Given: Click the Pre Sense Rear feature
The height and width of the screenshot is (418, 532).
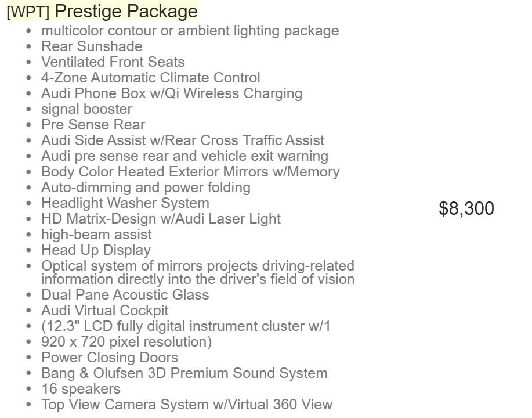Looking at the screenshot, I should (x=93, y=125).
